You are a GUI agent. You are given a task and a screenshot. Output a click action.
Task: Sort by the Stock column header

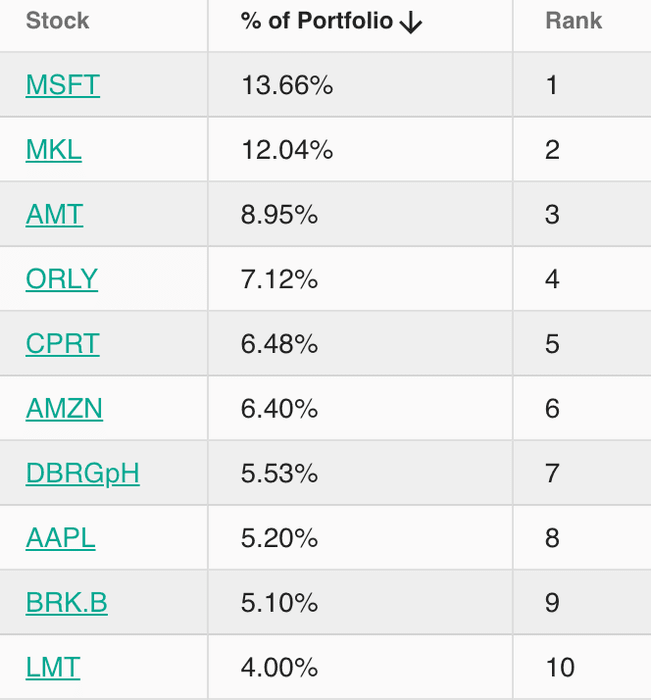tap(58, 21)
